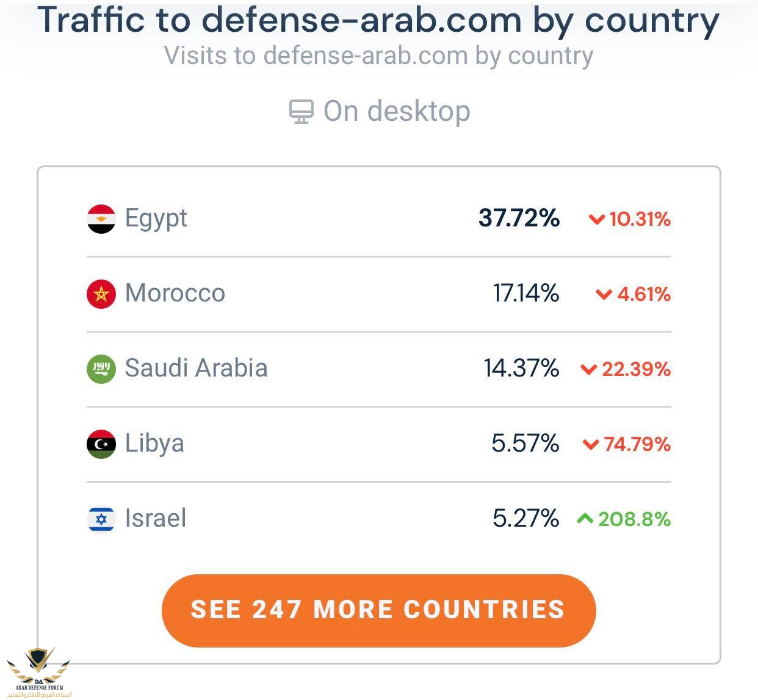
Task: Click the Saudi Arabia flag icon
Action: click(x=101, y=369)
